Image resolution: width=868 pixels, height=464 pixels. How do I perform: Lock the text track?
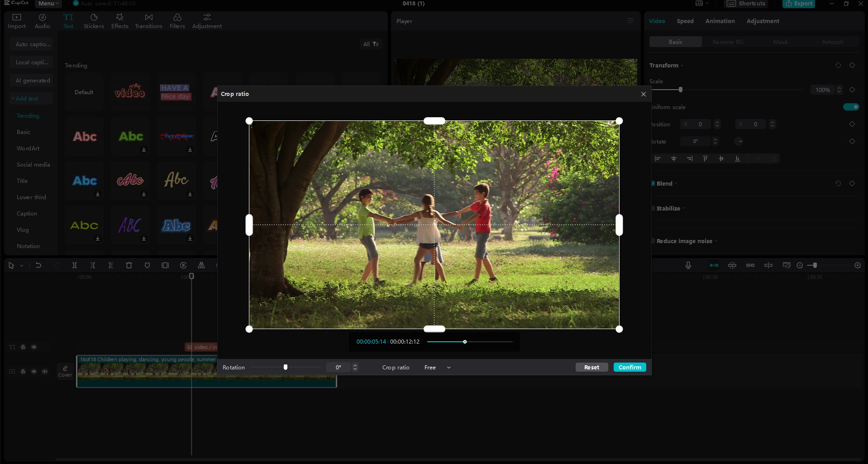point(23,347)
